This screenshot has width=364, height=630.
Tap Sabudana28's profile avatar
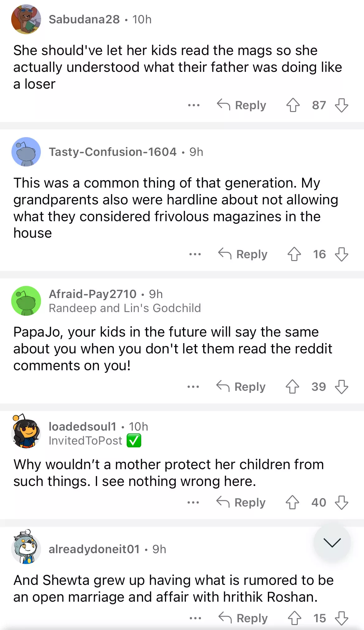(26, 19)
